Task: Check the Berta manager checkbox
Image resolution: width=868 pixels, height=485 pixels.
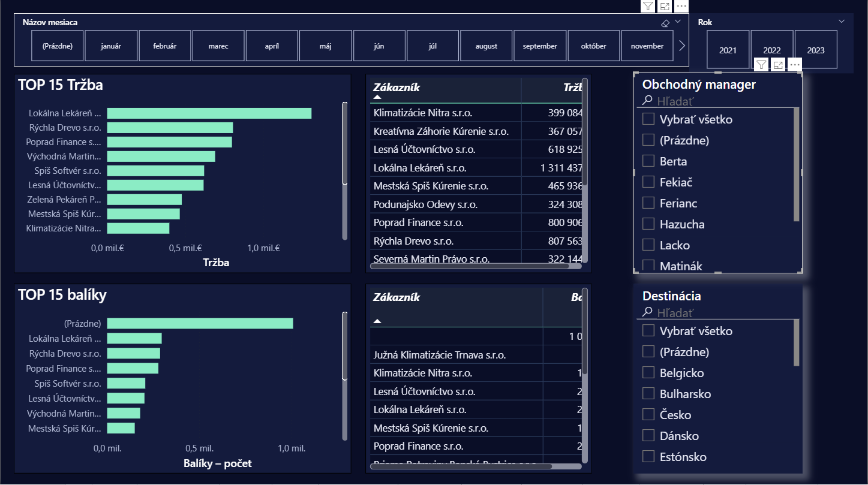Action: click(x=648, y=161)
